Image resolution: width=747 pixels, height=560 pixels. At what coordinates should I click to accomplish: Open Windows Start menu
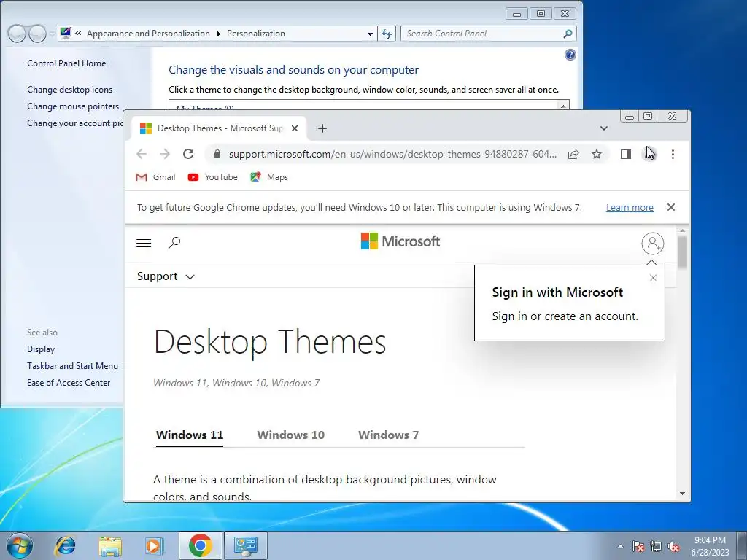pyautogui.click(x=20, y=545)
